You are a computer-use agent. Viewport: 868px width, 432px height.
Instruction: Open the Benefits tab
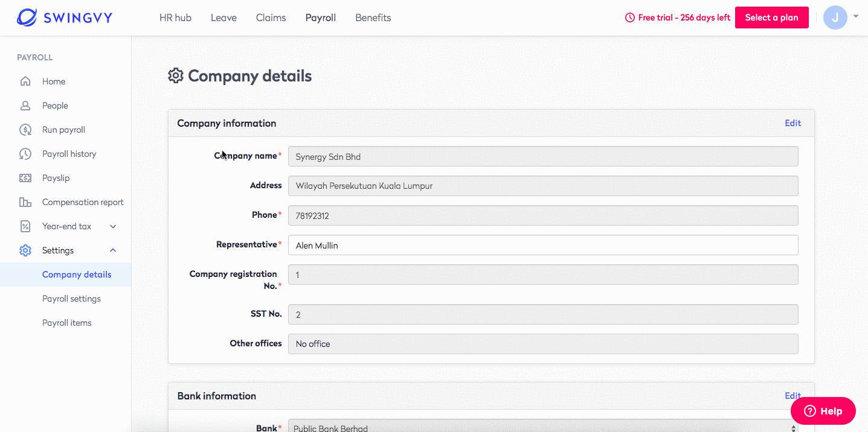pyautogui.click(x=373, y=17)
